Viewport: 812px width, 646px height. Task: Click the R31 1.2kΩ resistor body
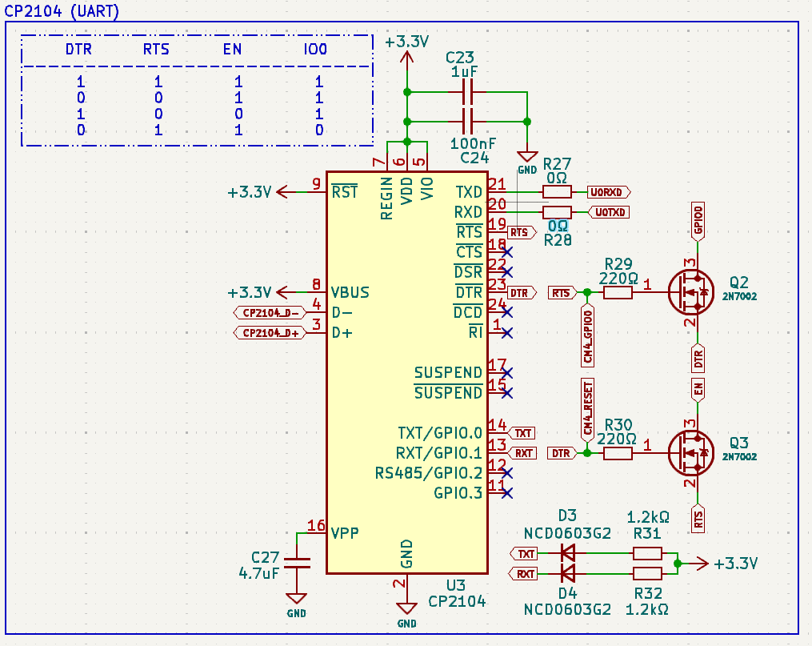(x=647, y=554)
